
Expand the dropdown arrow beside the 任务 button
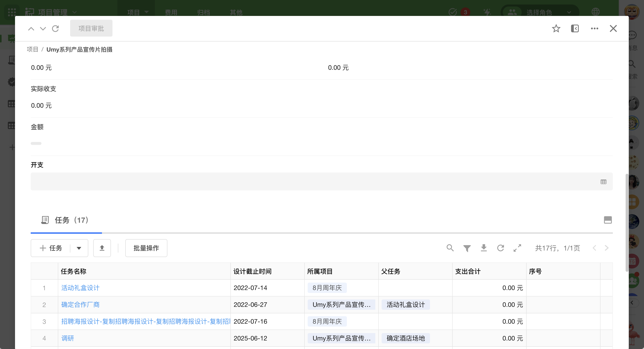tap(79, 248)
